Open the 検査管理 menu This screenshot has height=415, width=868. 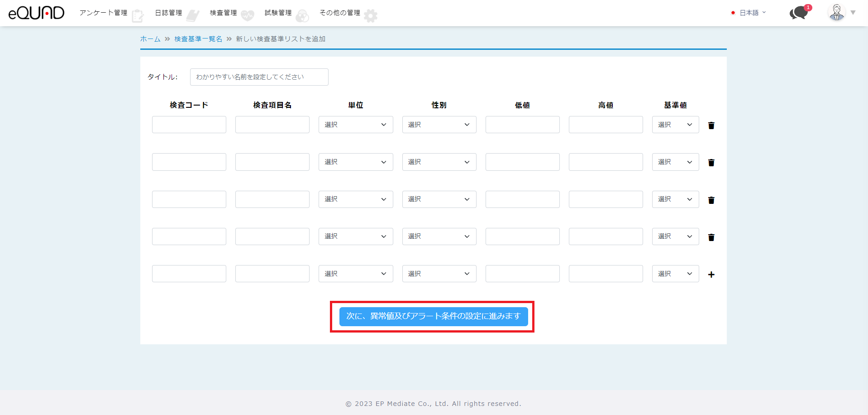[x=224, y=13]
